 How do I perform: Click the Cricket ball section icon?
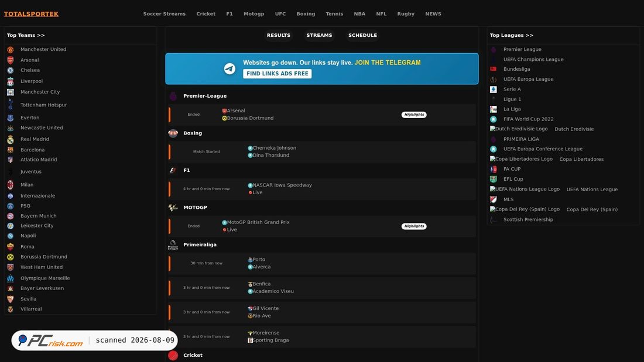click(x=173, y=356)
